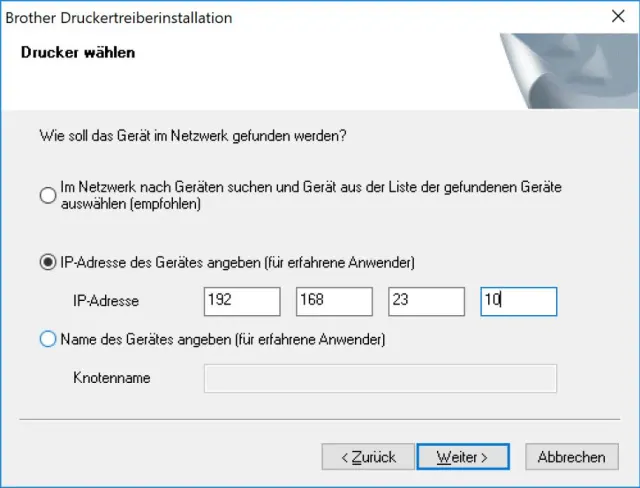Select the 'Name des Gerätes angeben' radio button
The height and width of the screenshot is (488, 640).
tap(47, 339)
